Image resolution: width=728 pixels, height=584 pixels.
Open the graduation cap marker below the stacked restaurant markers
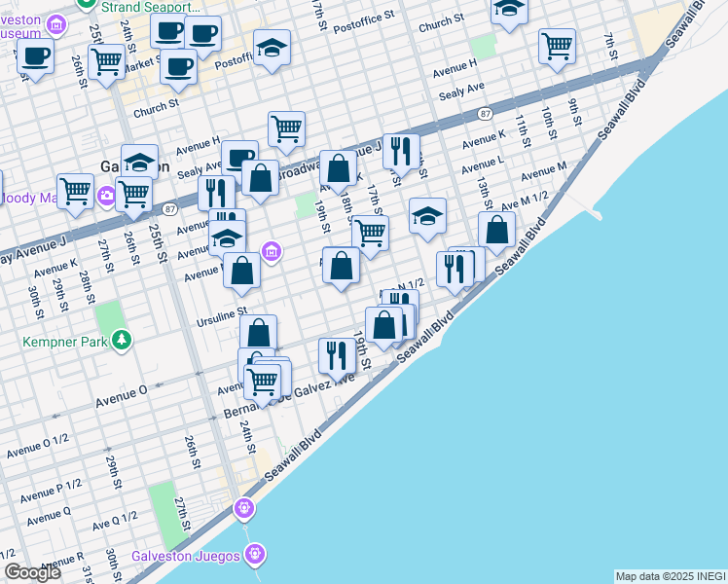coord(227,237)
